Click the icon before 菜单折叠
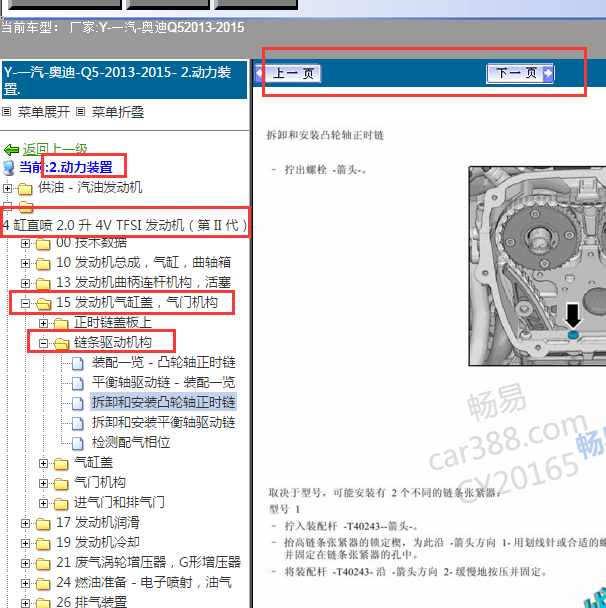Viewport: 606px width, 608px height. click(x=80, y=112)
